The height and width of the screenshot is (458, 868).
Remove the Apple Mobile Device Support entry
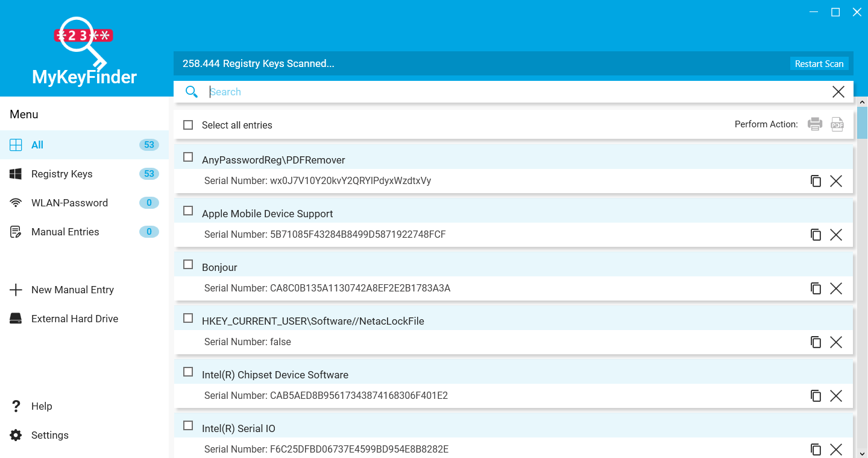click(836, 235)
